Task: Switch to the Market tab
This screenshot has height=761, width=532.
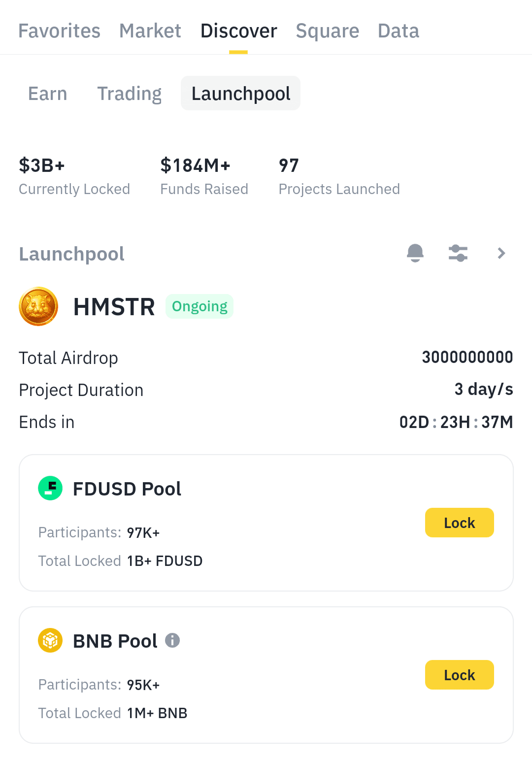Action: tap(150, 31)
